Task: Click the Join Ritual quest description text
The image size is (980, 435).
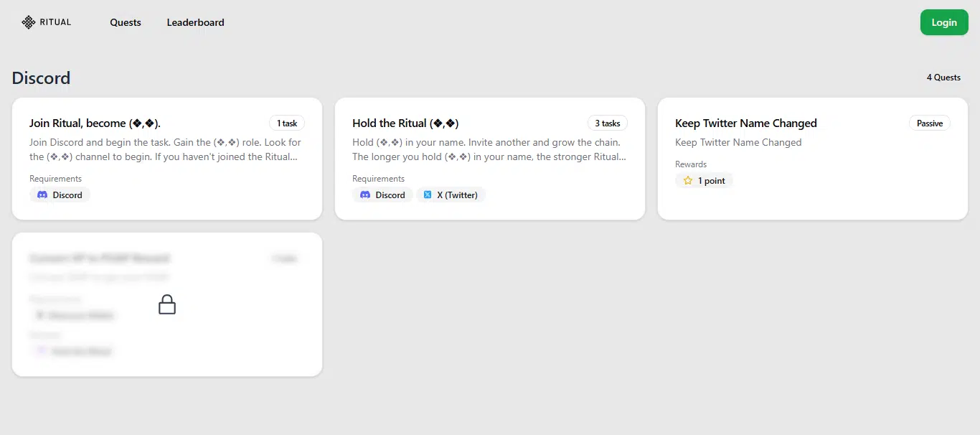Action: pos(165,149)
